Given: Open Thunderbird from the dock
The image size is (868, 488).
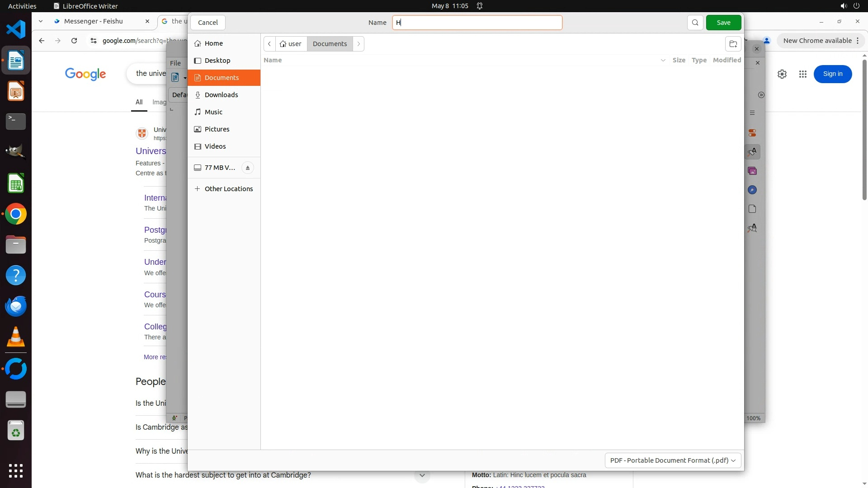Looking at the screenshot, I should [x=16, y=306].
